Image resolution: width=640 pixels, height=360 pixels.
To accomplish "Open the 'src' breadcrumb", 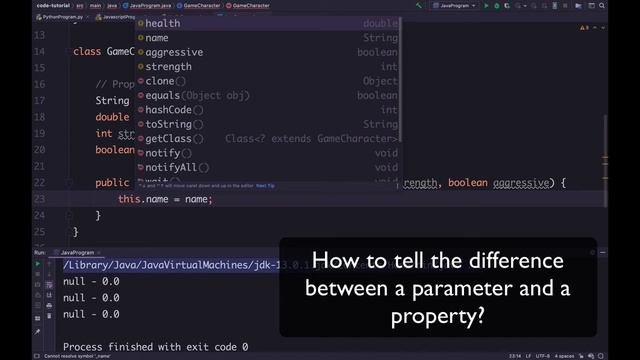I will tap(80, 6).
